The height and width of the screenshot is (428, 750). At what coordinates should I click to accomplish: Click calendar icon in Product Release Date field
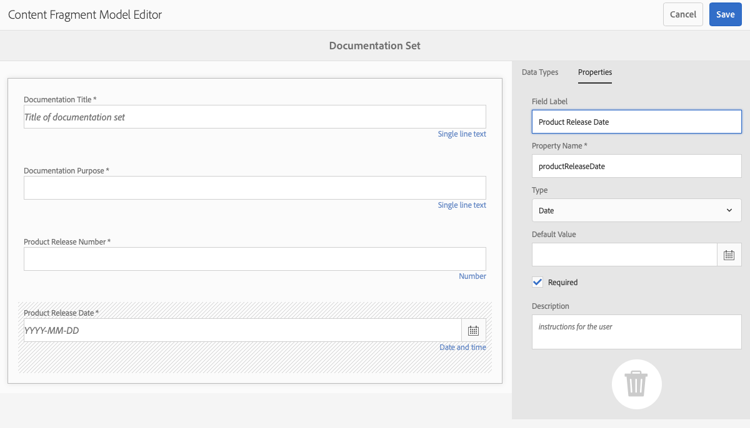473,330
